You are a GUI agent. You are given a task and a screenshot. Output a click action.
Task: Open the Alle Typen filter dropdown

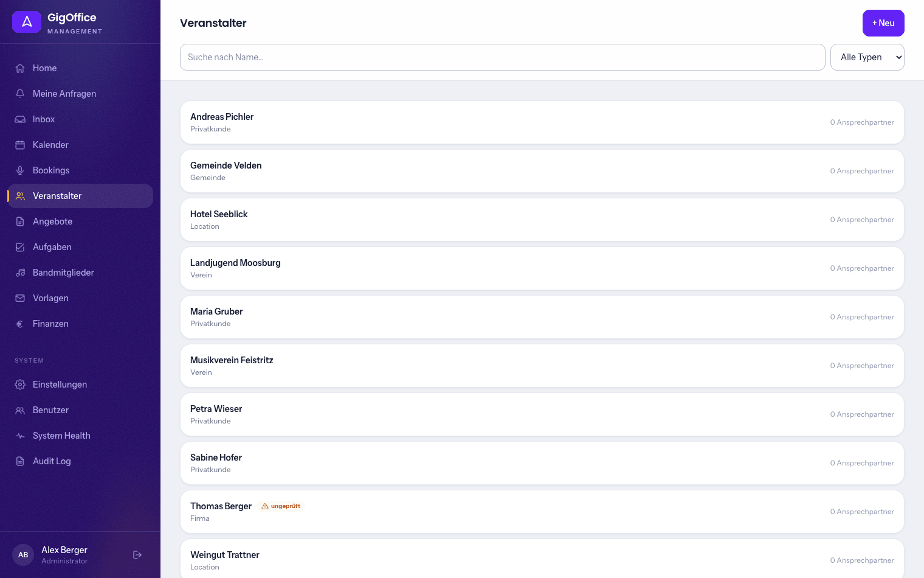(867, 57)
